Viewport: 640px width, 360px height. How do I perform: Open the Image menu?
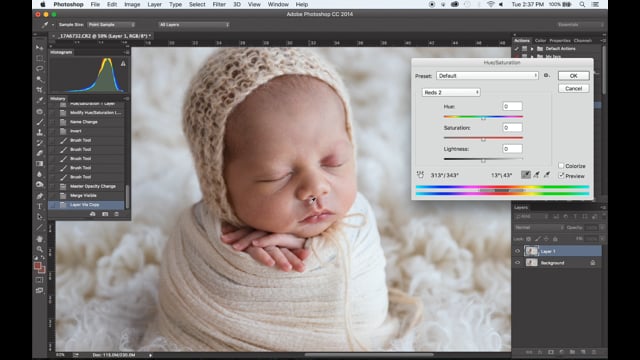click(x=132, y=4)
